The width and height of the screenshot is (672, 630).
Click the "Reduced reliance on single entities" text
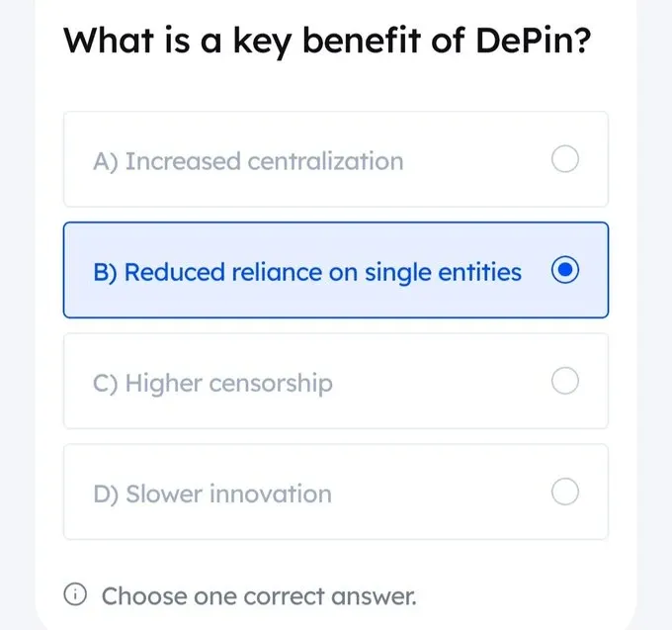pyautogui.click(x=323, y=272)
